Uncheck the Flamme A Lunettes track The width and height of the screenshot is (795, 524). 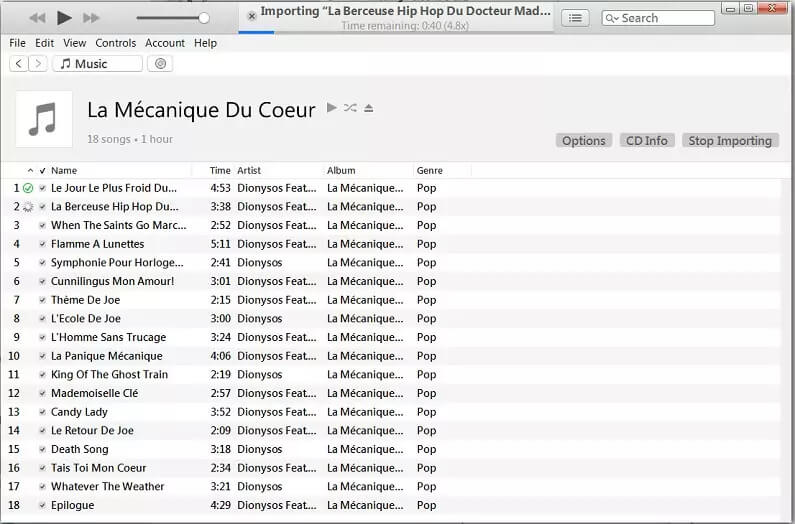pos(43,244)
